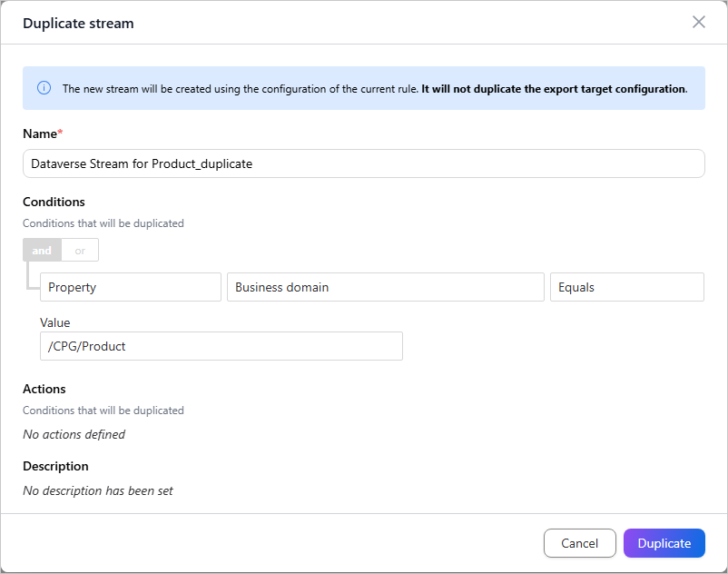Click the info icon in the blue banner
Image resolution: width=728 pixels, height=574 pixels.
coord(44,88)
